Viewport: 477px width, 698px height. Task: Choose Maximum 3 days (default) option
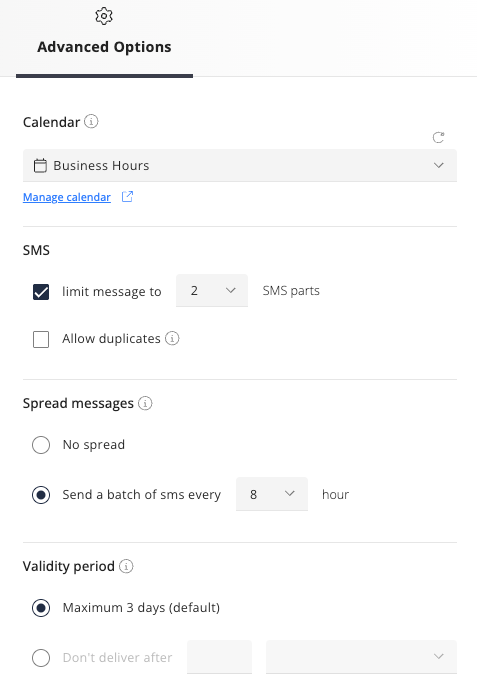coord(41,608)
